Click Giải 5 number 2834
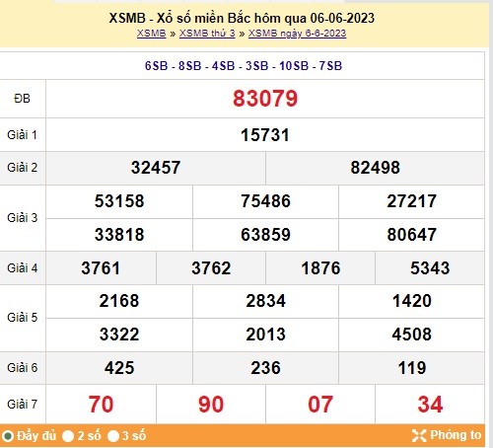The width and height of the screenshot is (493, 448). (265, 301)
